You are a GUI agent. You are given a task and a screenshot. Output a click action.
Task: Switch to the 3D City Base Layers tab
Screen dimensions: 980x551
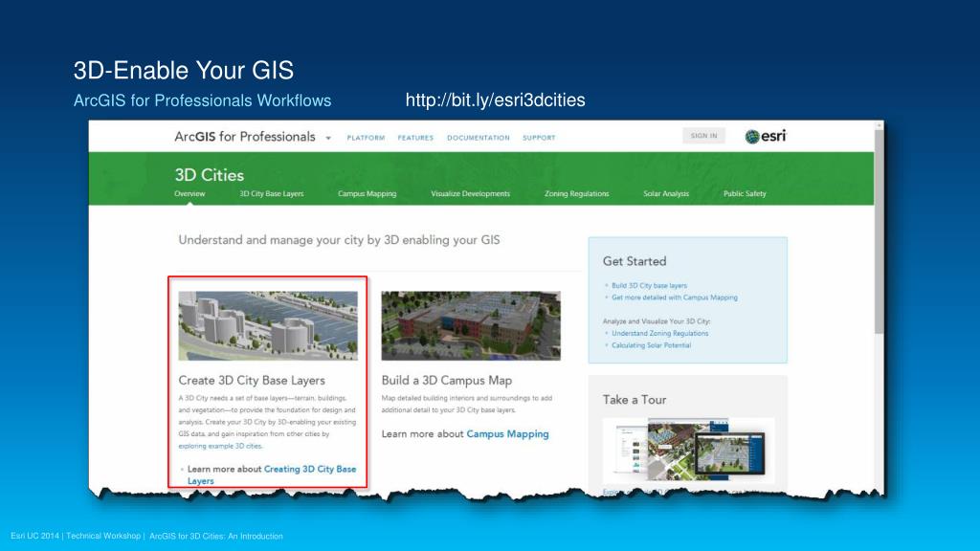(272, 193)
